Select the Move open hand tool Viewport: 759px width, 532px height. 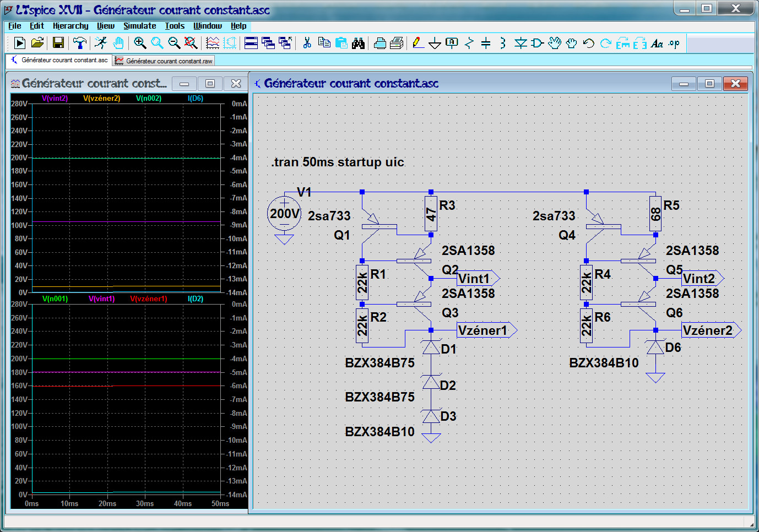pos(555,43)
